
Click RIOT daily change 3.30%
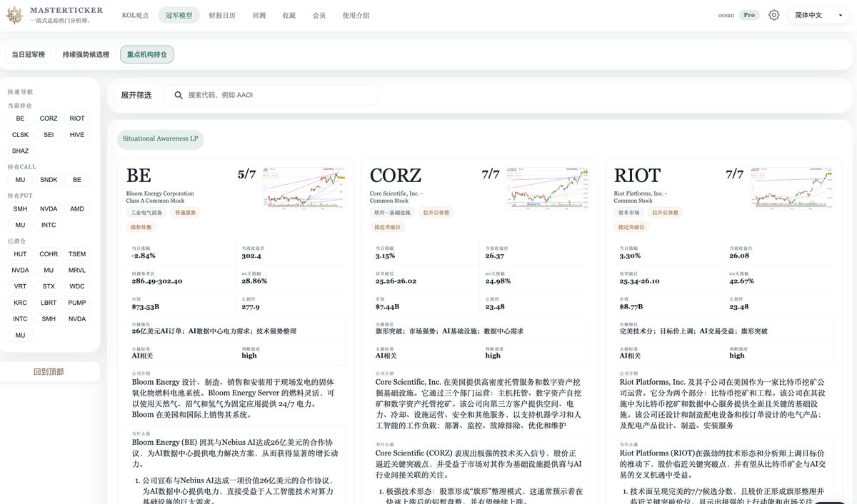[x=630, y=256]
